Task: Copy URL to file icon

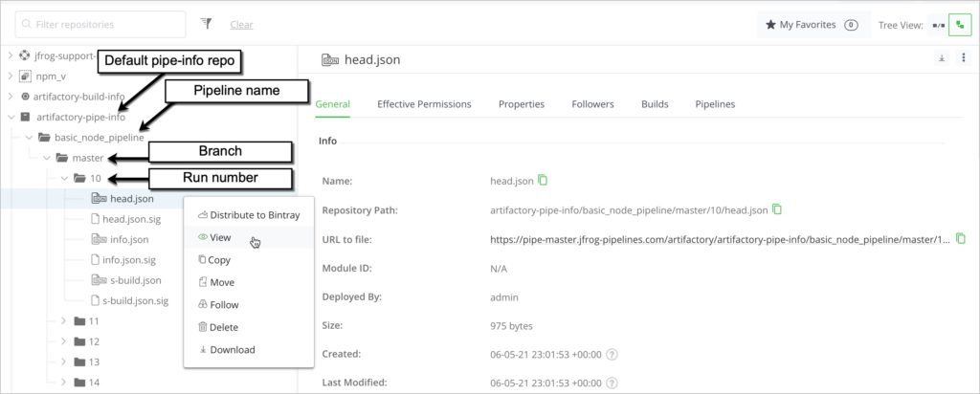Action: (961, 238)
